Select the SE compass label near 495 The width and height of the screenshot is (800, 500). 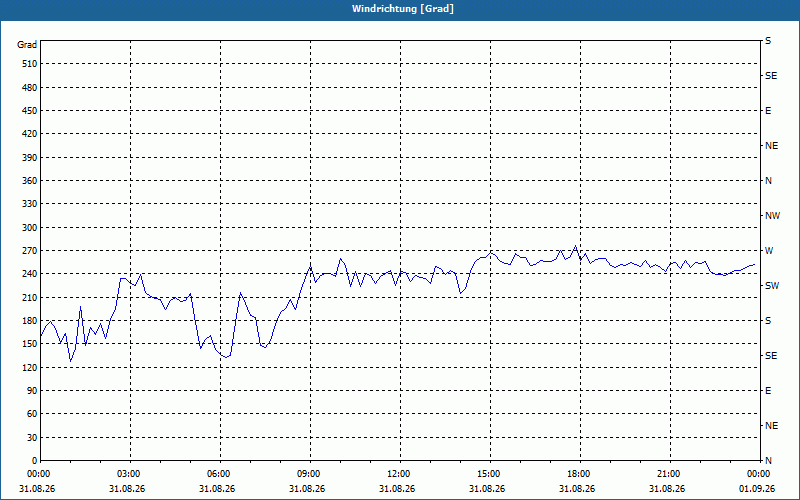tap(771, 76)
